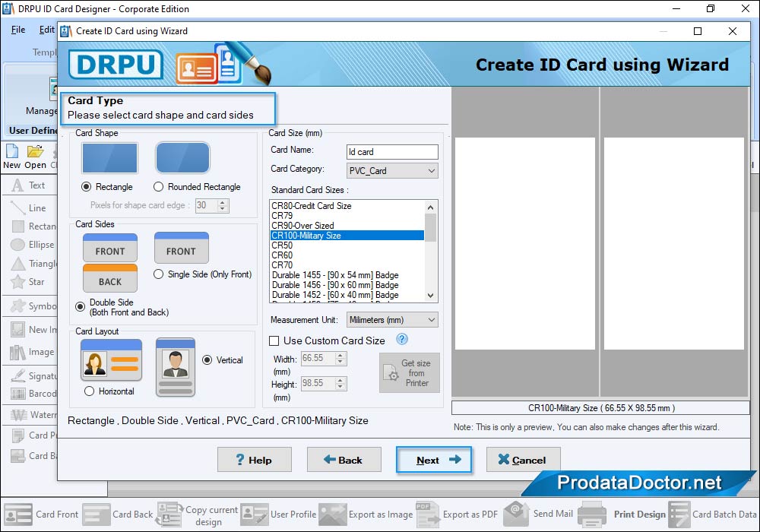Select Durable 1455 90 x 54 Badge
The image size is (760, 532).
tap(347, 275)
